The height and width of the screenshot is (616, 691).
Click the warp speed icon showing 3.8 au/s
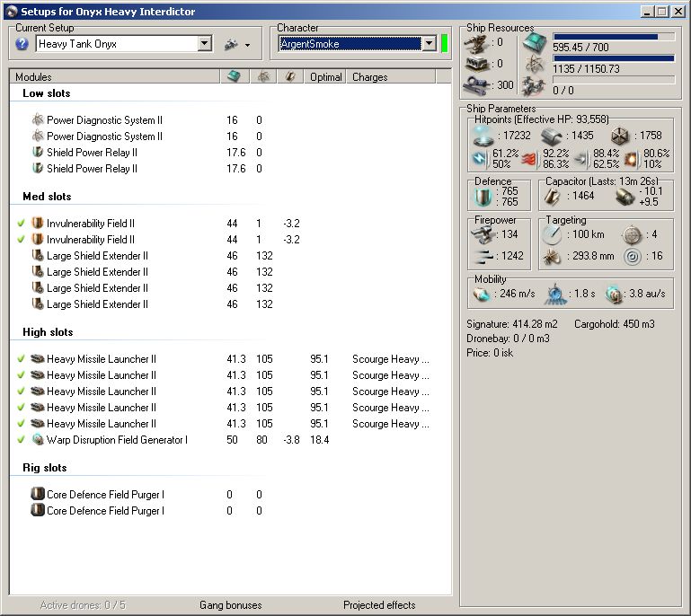pyautogui.click(x=614, y=295)
